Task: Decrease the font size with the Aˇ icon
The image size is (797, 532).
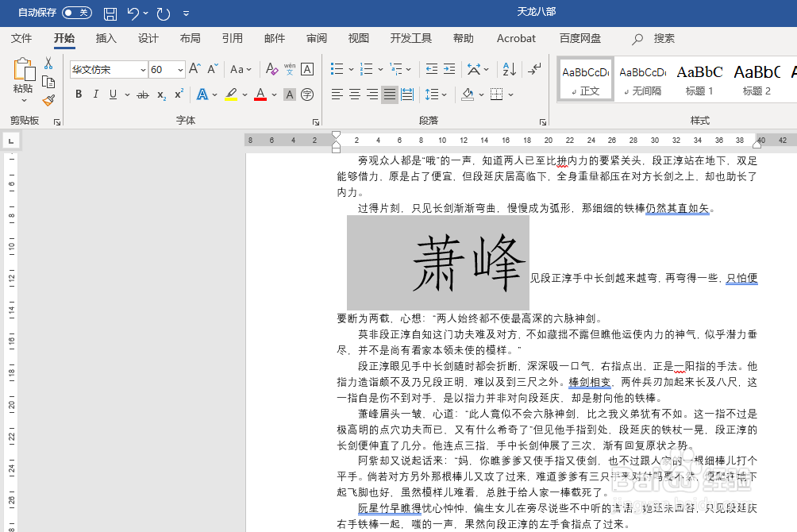Action: (x=213, y=68)
